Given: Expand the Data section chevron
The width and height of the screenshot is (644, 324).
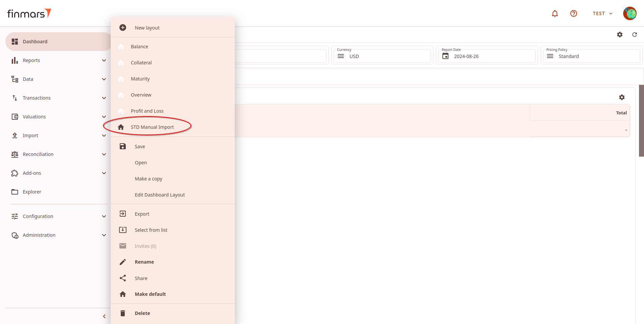Looking at the screenshot, I should (104, 79).
